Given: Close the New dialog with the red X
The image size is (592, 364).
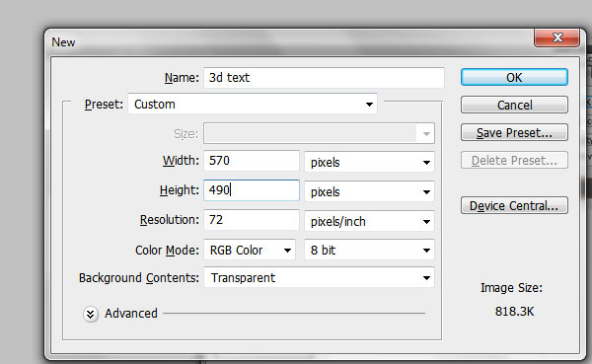Looking at the screenshot, I should [x=556, y=37].
